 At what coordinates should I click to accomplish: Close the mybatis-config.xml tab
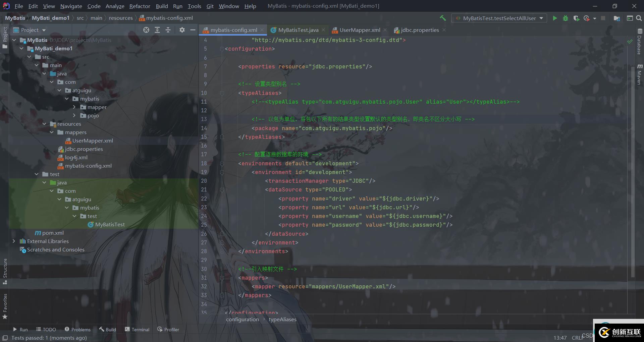coord(262,30)
